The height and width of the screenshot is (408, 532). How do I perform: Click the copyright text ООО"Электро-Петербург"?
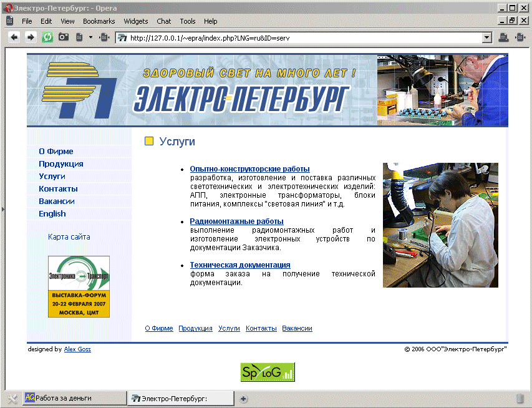click(x=455, y=349)
